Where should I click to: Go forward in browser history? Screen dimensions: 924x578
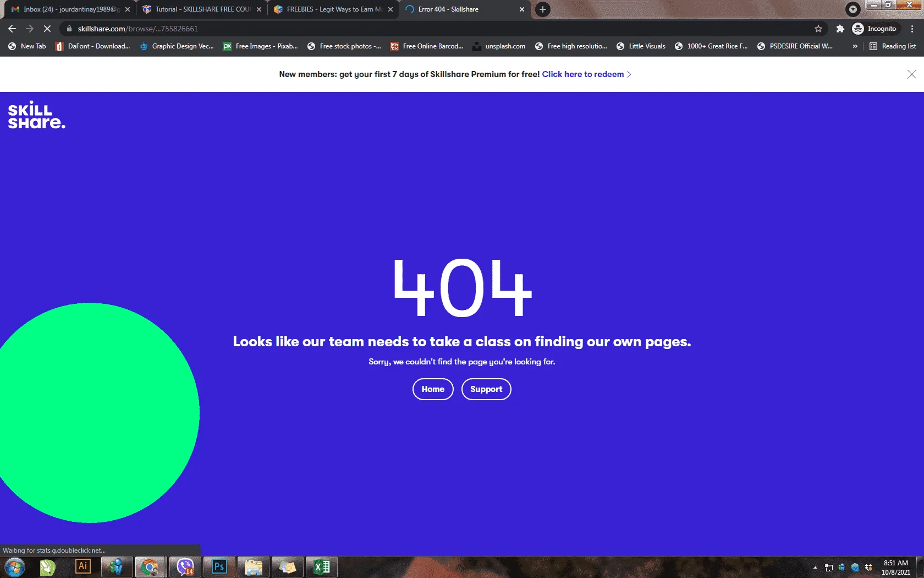[x=30, y=29]
